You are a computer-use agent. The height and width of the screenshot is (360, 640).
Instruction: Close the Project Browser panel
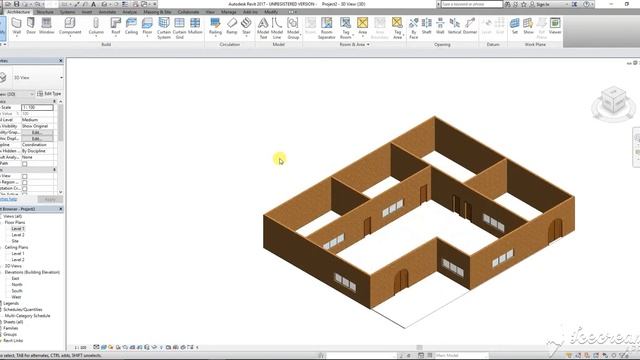click(x=61, y=209)
